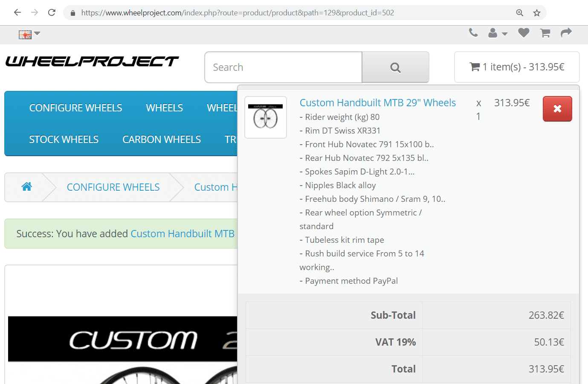The width and height of the screenshot is (588, 384).
Task: Click the Rear Hub Novatec 792 line
Action: 364,158
